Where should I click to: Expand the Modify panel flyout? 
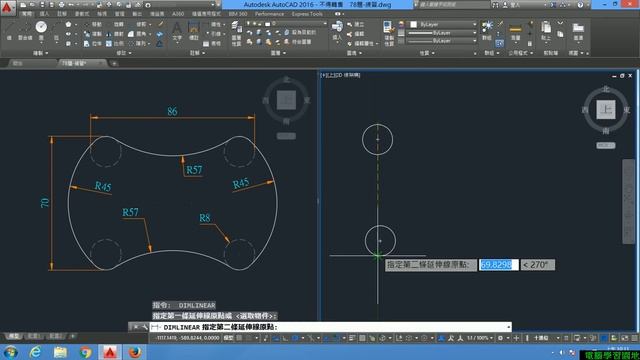(124, 53)
